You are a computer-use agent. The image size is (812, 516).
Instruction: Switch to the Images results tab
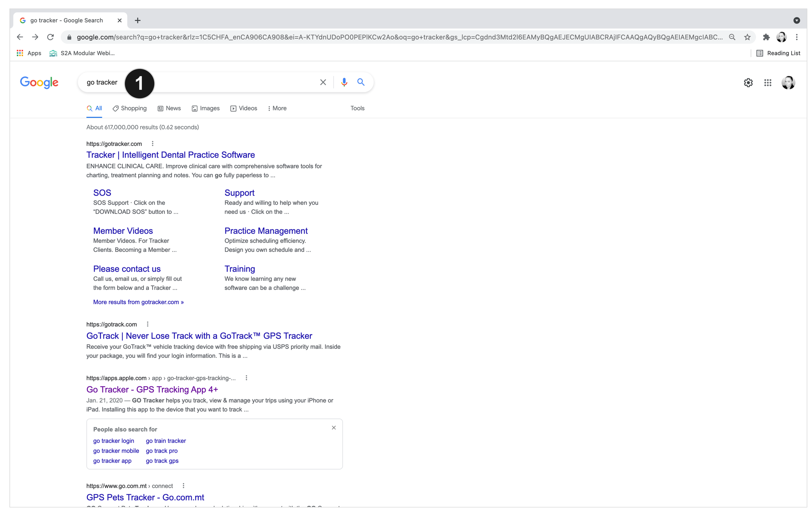206,108
